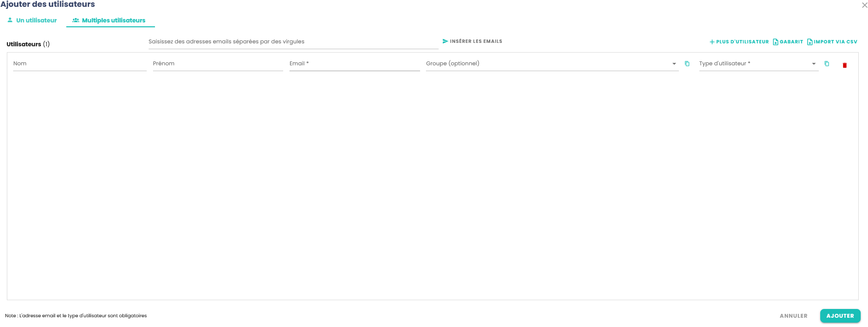Click the Ajouter des utilisateurs title

click(x=48, y=4)
